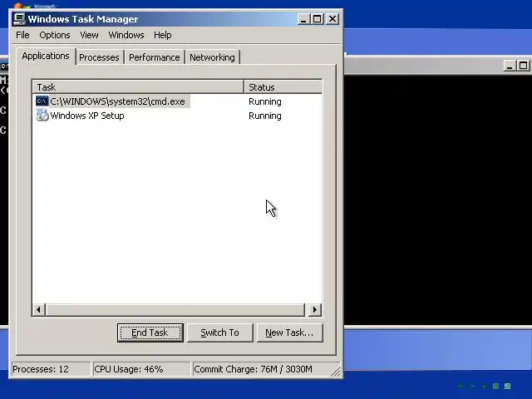This screenshot has height=399, width=532.
Task: Maximize the command prompt window behind
Action: (x=524, y=66)
